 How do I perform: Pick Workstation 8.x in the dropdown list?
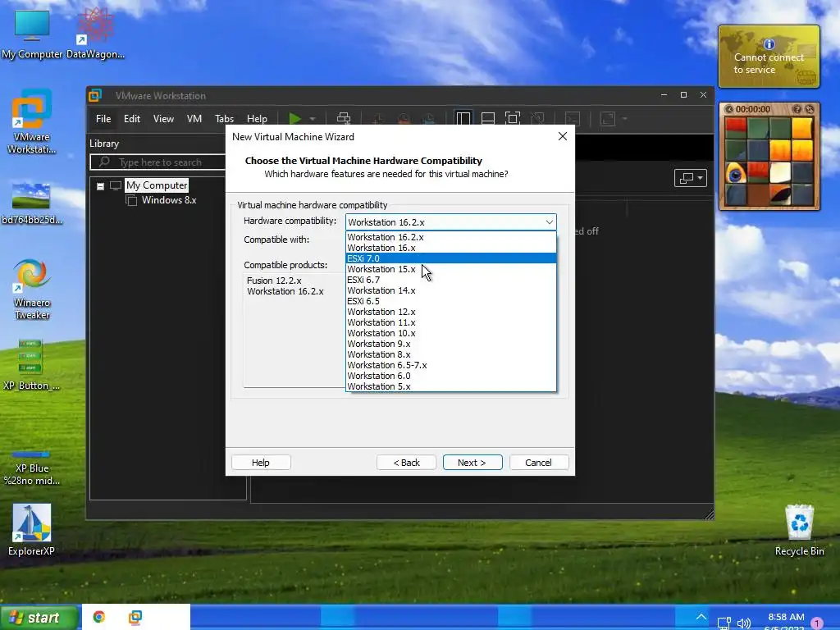tap(451, 354)
